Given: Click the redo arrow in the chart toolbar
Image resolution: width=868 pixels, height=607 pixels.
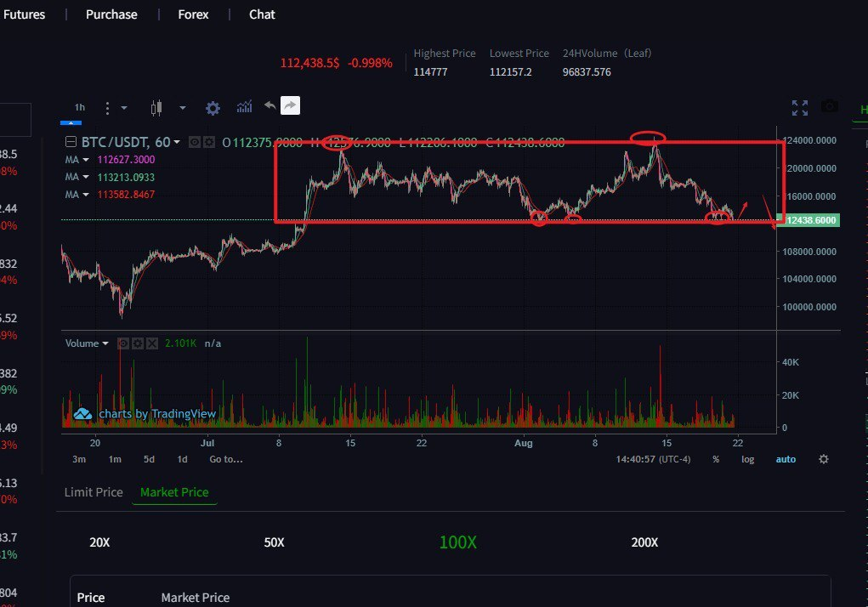Looking at the screenshot, I should point(290,106).
